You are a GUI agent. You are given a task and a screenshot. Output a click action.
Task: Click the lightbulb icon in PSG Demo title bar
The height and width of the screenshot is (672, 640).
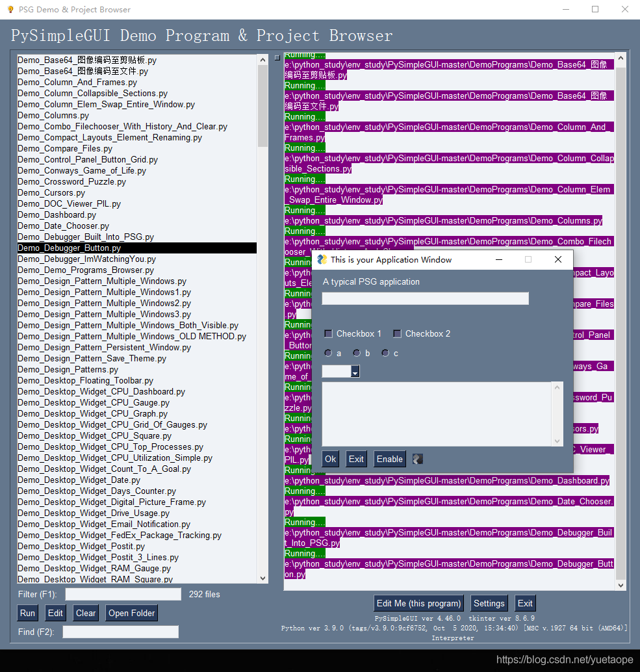(x=10, y=10)
